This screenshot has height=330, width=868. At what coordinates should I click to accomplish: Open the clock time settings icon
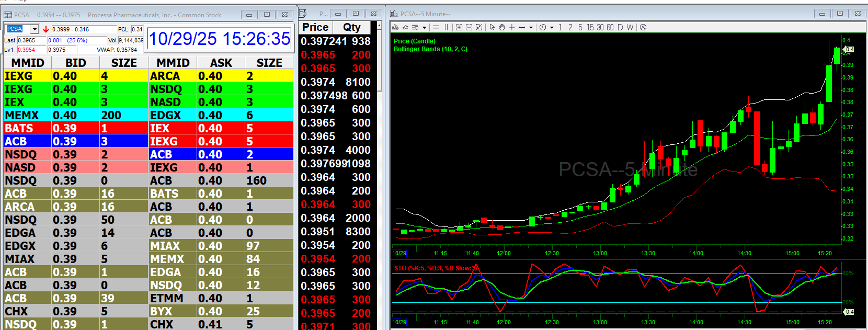tap(543, 27)
